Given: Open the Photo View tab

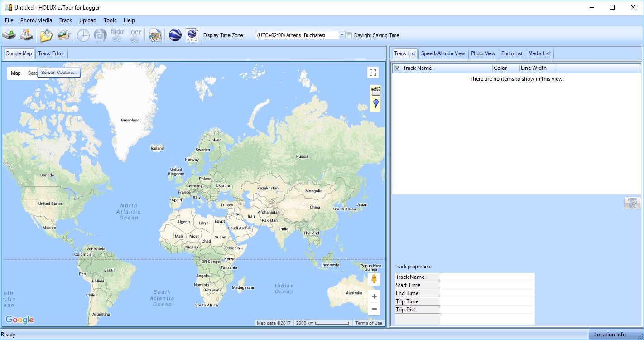Looking at the screenshot, I should [x=483, y=53].
